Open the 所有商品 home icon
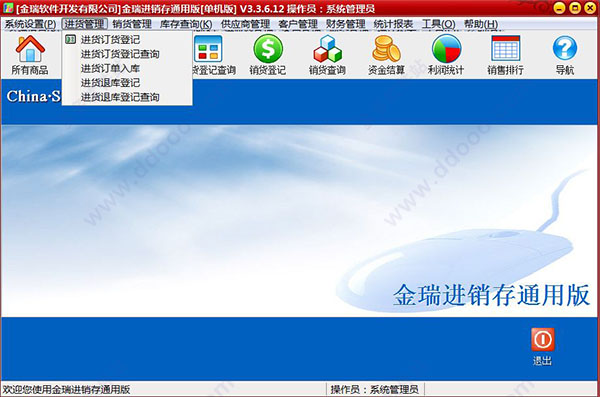Screen dimensions: 600x397 tap(30, 55)
